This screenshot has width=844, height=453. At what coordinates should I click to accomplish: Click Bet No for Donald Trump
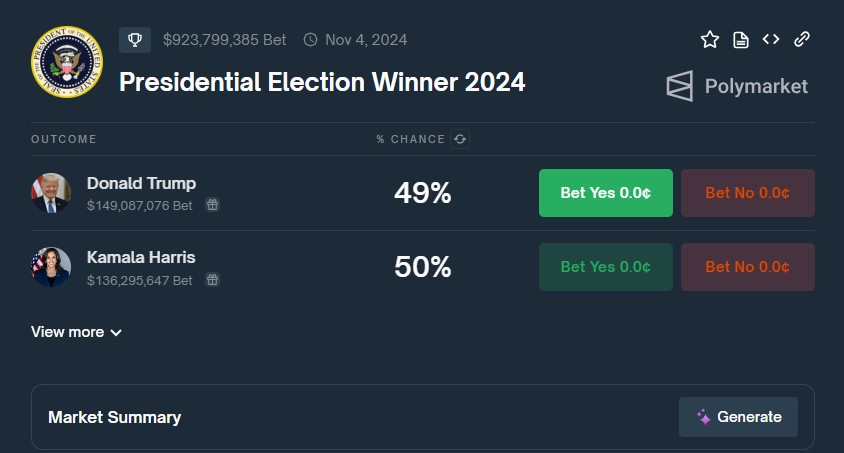(748, 193)
